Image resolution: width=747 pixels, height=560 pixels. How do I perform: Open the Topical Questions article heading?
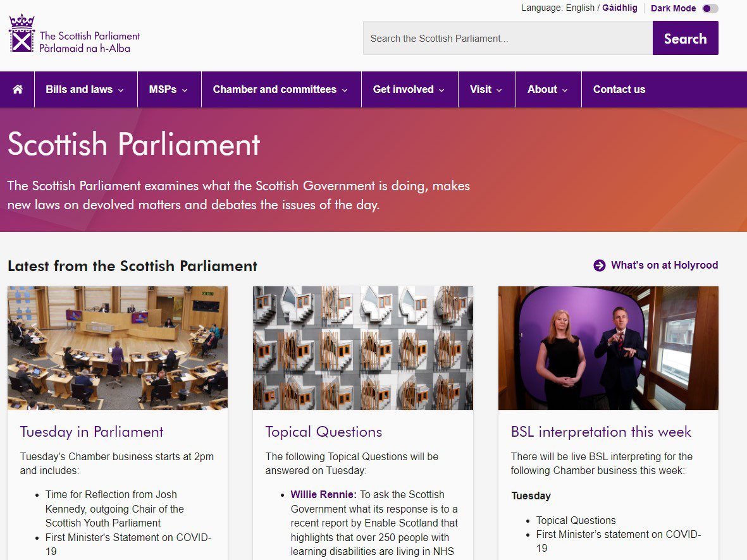point(323,432)
